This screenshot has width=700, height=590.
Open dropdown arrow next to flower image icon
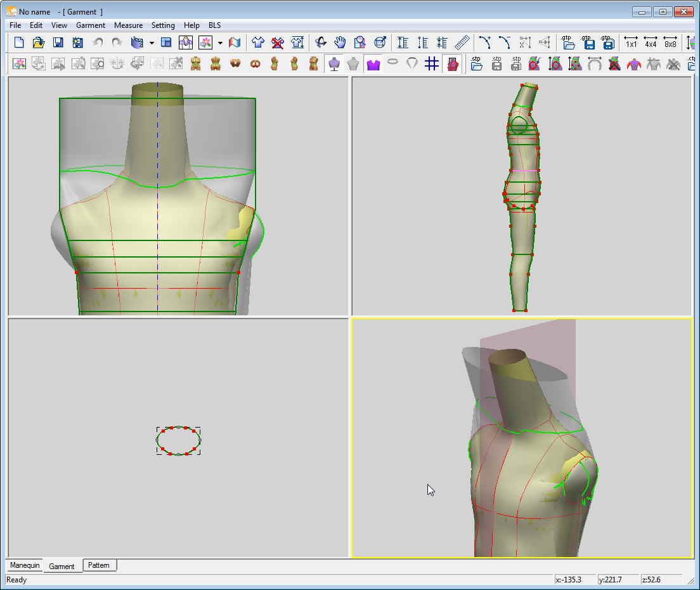[220, 43]
